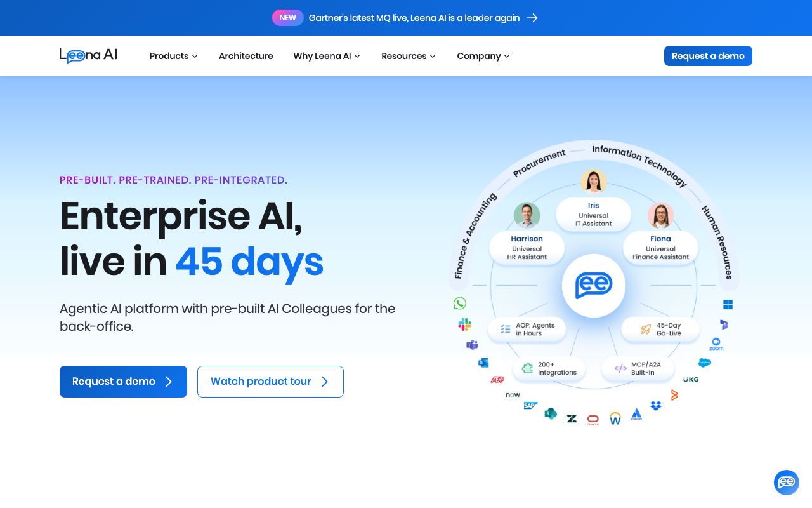This screenshot has height=508, width=812.
Task: Open the Company dropdown menu
Action: pos(483,56)
